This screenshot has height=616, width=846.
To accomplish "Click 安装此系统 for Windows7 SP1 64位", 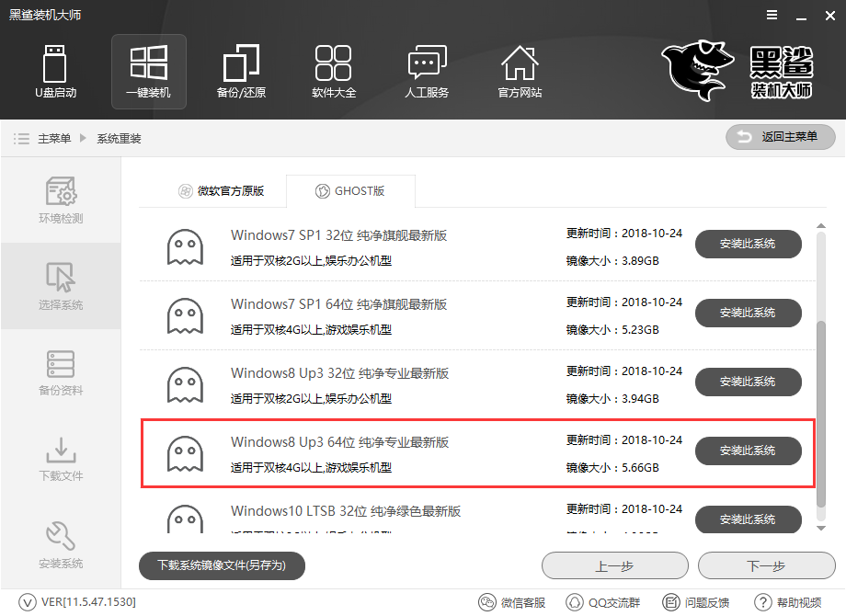I will coord(748,313).
